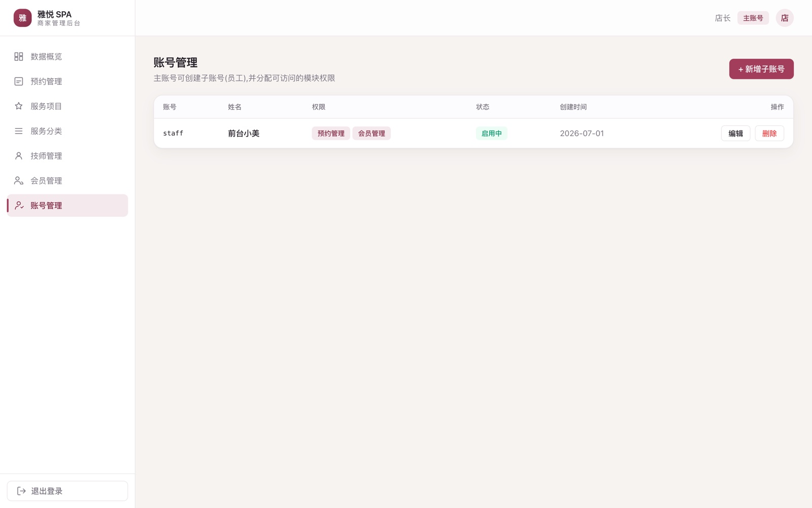Viewport: 812px width, 508px height.
Task: Click the date 2026-07-01
Action: (582, 133)
